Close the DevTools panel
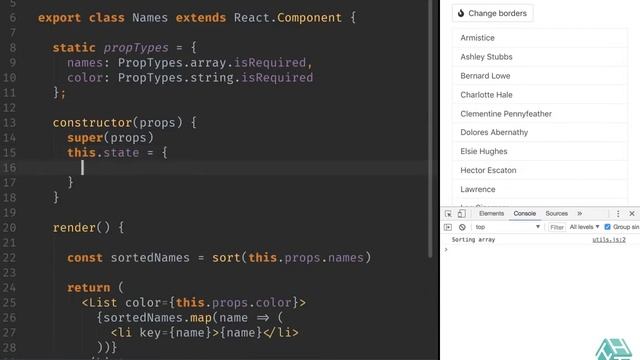Screen dimensions: 640x360 632,213
